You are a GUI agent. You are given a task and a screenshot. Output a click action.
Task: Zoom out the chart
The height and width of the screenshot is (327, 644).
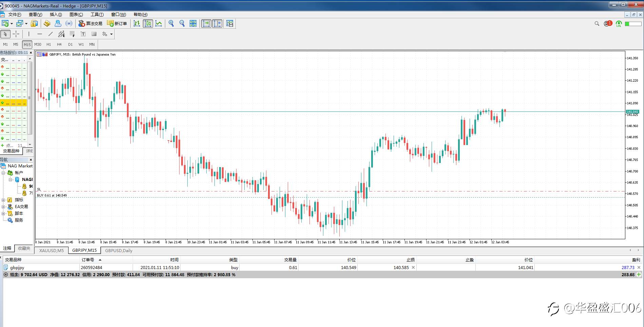(182, 23)
